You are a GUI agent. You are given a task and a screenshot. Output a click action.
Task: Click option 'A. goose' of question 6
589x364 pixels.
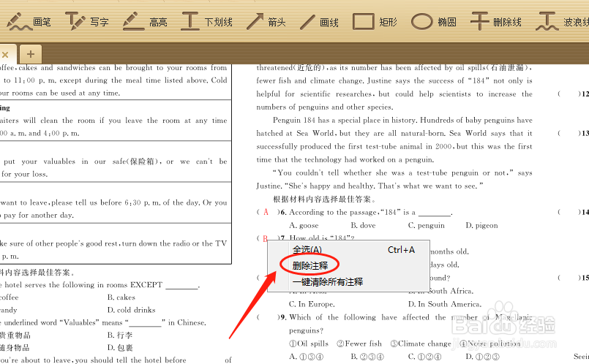(x=304, y=226)
